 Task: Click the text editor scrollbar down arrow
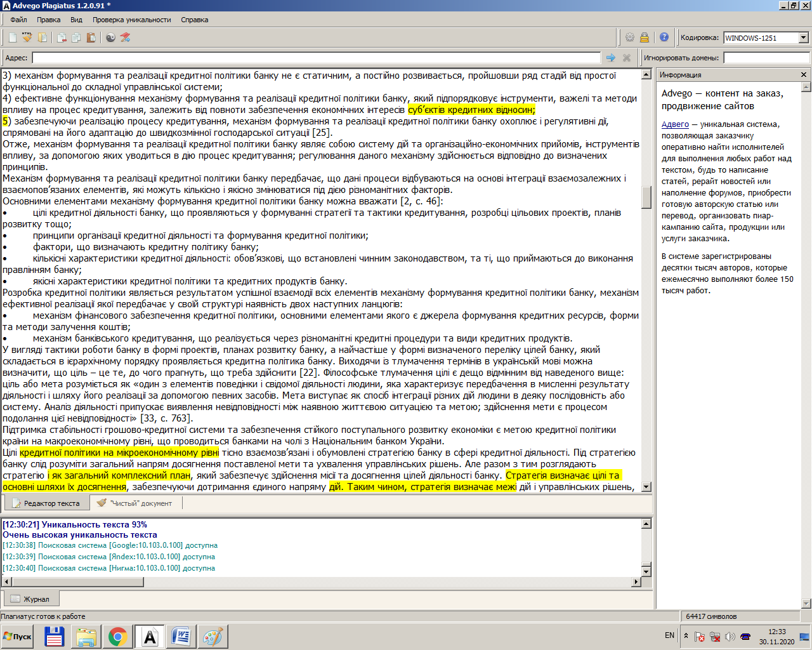[646, 487]
